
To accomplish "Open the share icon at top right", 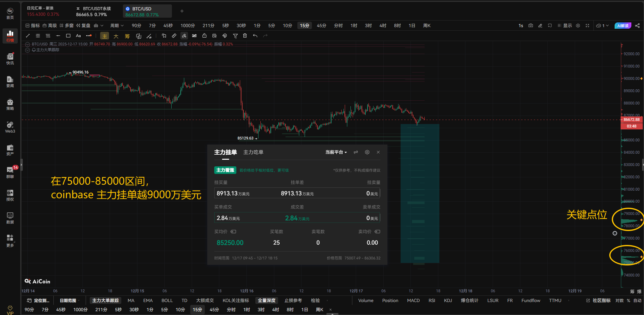I will click(x=637, y=26).
